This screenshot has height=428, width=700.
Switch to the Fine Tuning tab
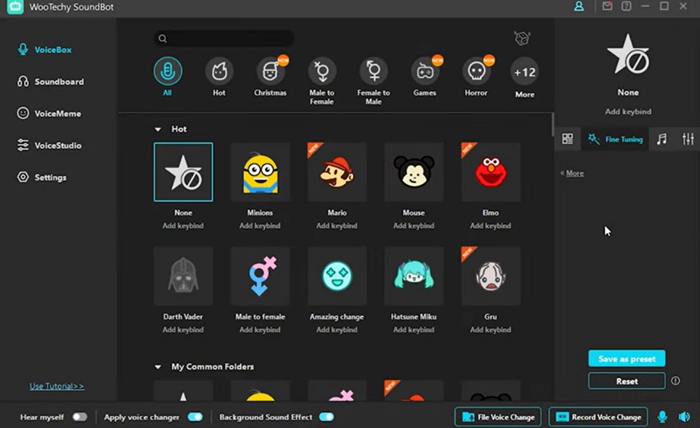tap(615, 139)
